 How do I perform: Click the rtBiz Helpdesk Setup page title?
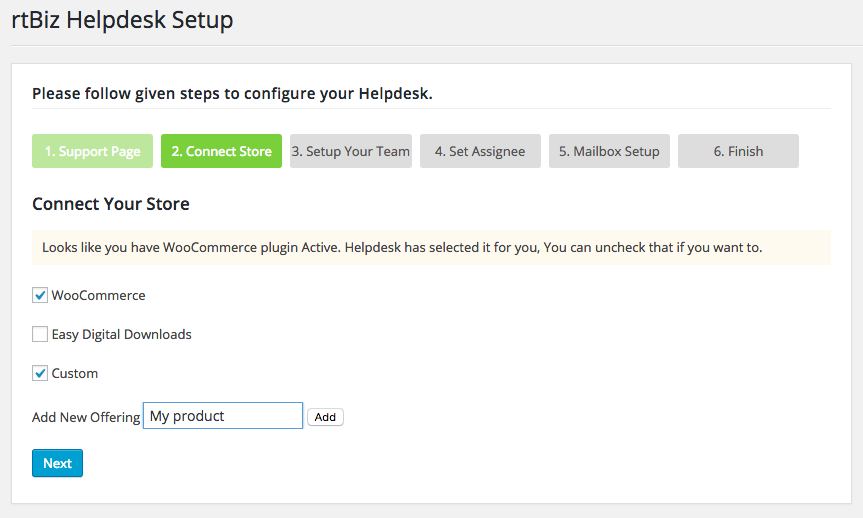pyautogui.click(x=122, y=19)
